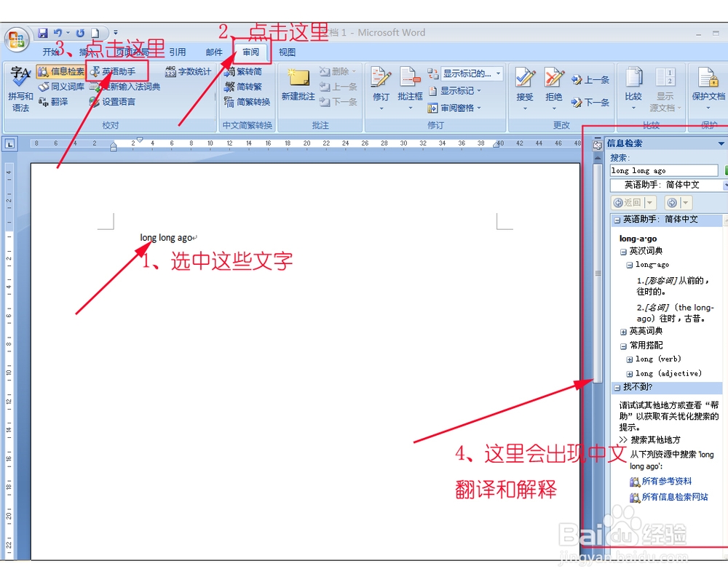Click 显示源文档 show source documents
The image size is (728, 582).
click(x=665, y=89)
